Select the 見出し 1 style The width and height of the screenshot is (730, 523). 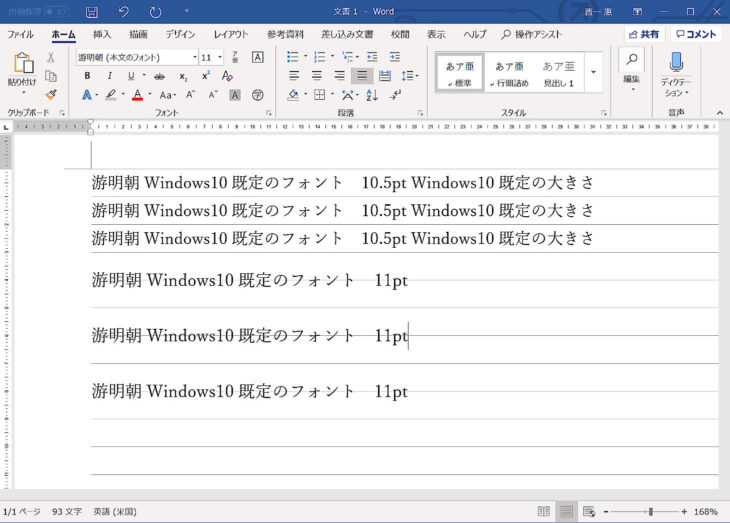coord(558,73)
